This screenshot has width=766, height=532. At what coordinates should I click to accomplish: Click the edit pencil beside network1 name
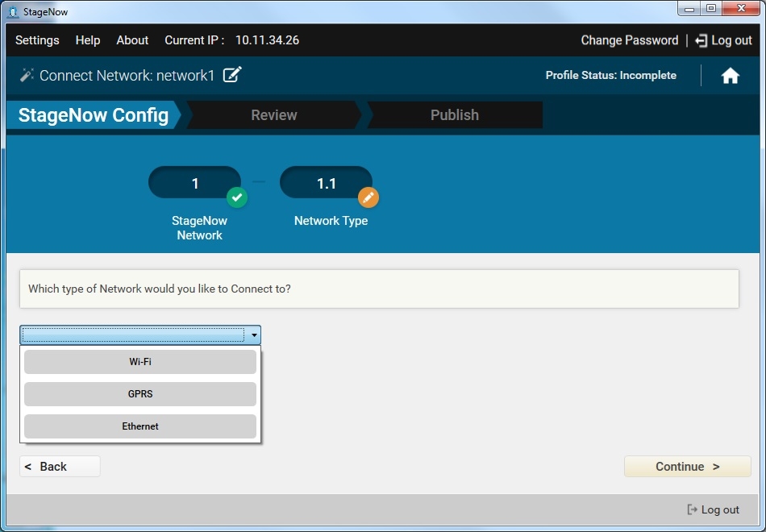pyautogui.click(x=232, y=75)
